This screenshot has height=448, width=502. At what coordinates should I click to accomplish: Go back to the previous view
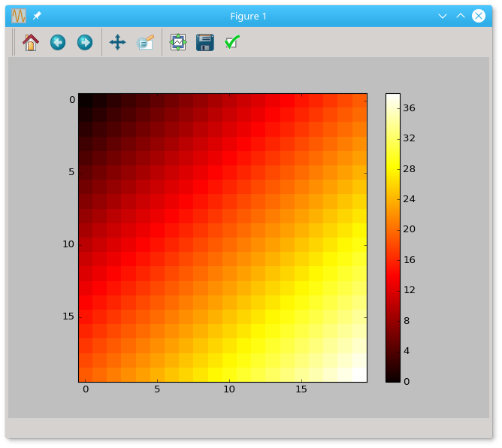point(58,43)
